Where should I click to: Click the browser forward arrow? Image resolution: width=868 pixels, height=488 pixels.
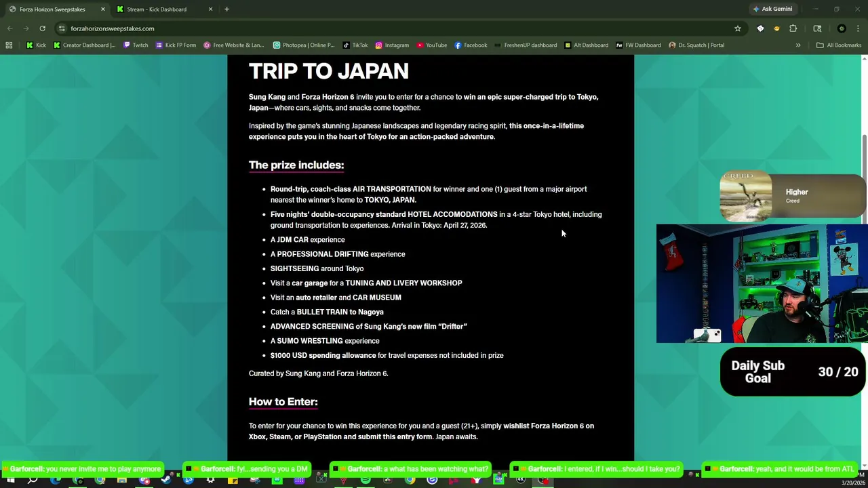click(26, 28)
